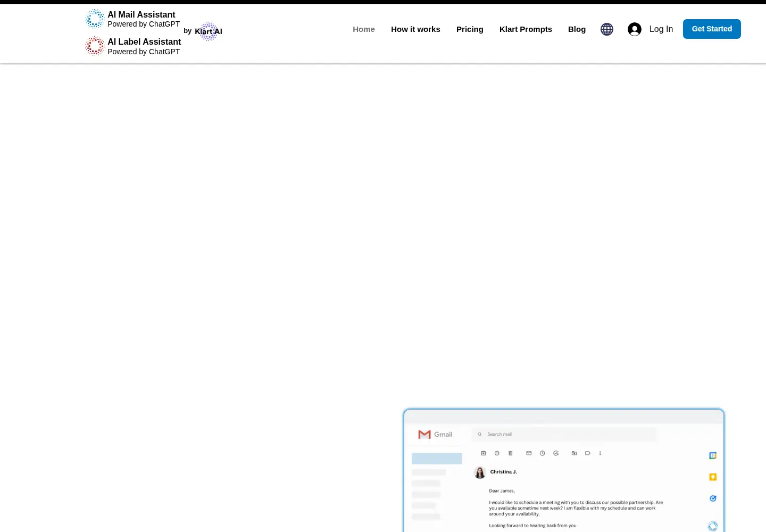The image size is (766, 532).
Task: Click Christina J.'s profile photo
Action: (480, 472)
